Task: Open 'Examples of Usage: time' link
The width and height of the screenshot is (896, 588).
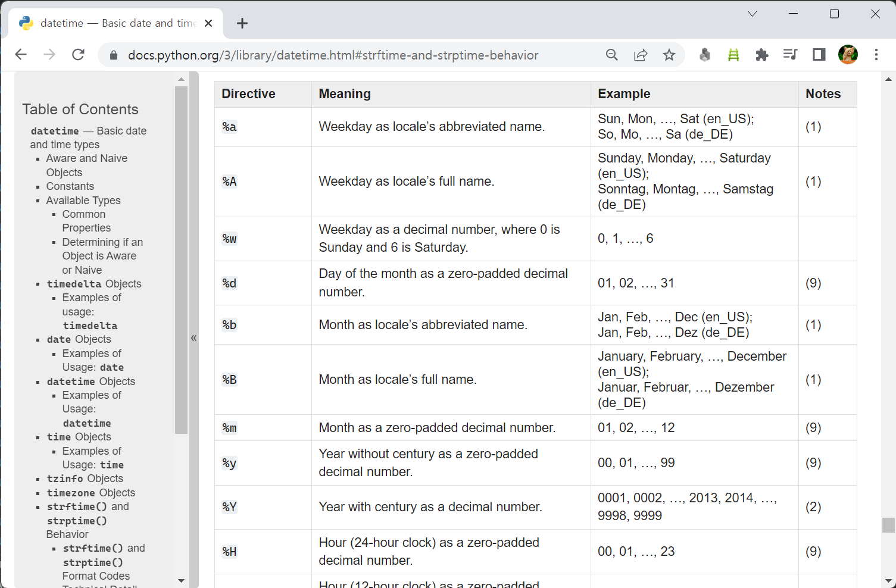Action: [93, 458]
